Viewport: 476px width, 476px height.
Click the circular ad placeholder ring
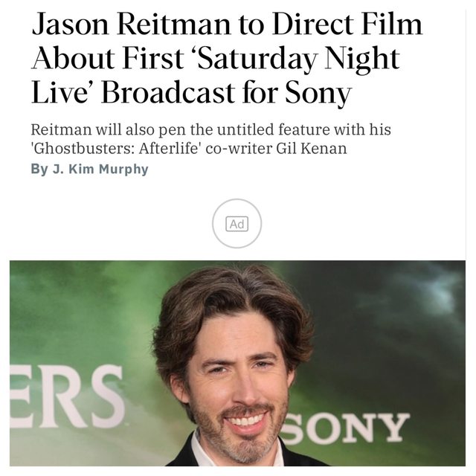pos(237,223)
